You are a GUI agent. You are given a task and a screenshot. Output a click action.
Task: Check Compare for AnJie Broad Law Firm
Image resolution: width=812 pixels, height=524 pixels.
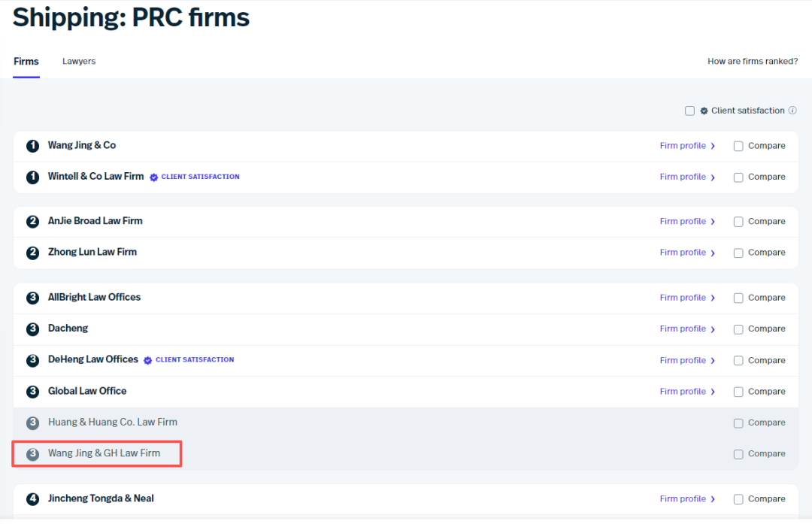point(738,222)
